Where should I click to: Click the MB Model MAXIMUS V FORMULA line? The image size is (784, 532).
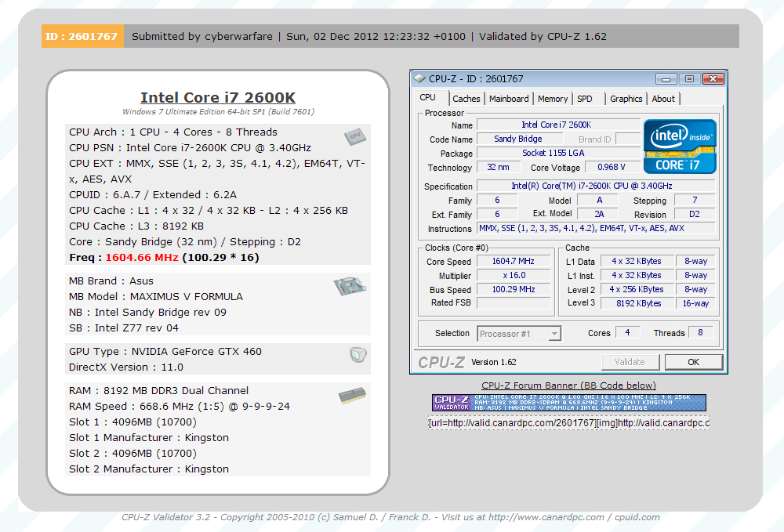click(x=156, y=297)
